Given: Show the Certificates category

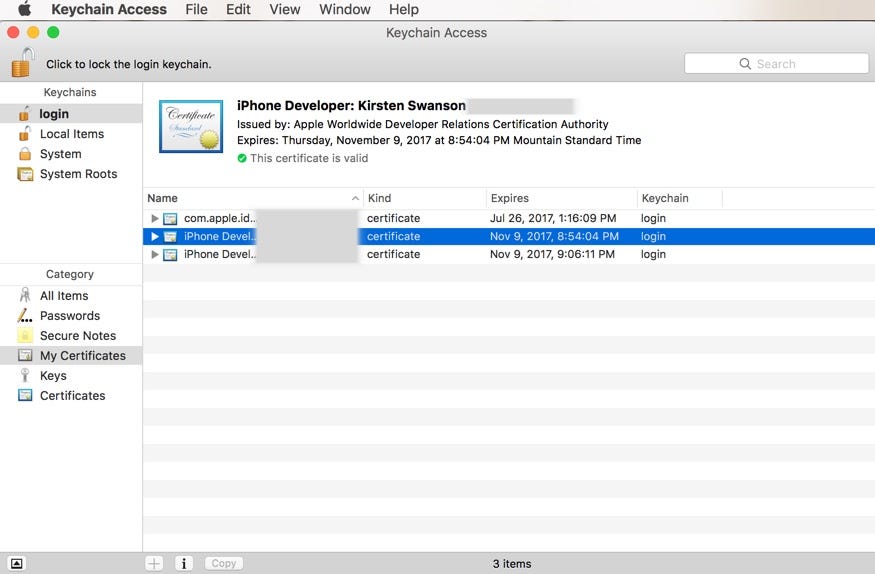Looking at the screenshot, I should [71, 395].
